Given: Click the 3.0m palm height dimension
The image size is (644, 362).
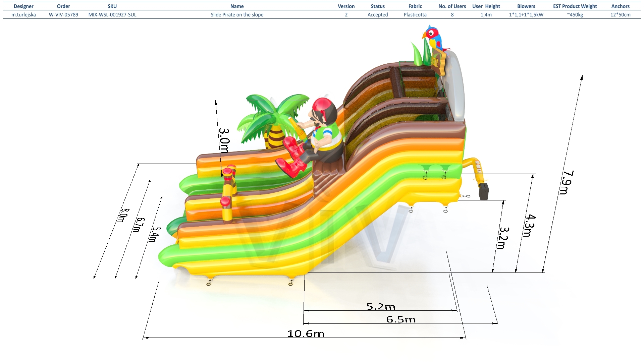Looking at the screenshot, I should coord(224,140).
